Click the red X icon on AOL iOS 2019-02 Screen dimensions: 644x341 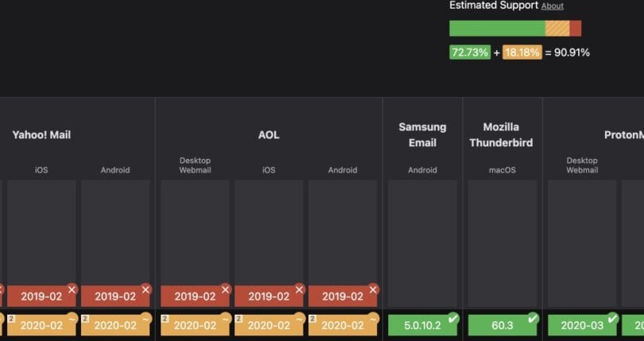tap(300, 289)
